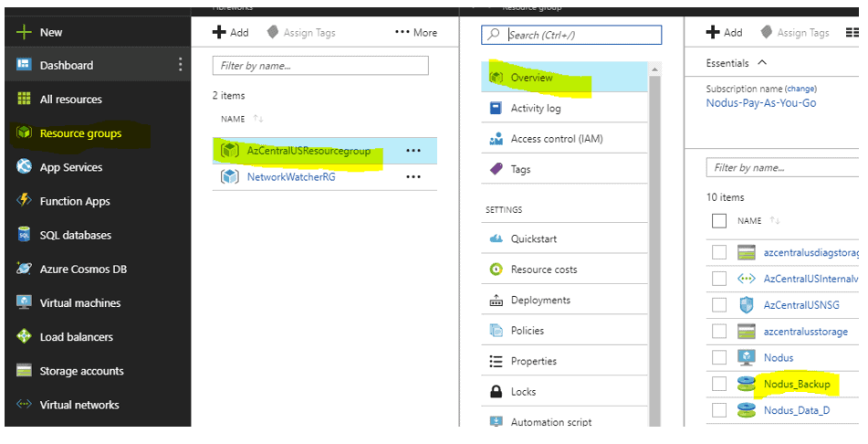Click Access control (IAM) people icon

click(x=496, y=139)
